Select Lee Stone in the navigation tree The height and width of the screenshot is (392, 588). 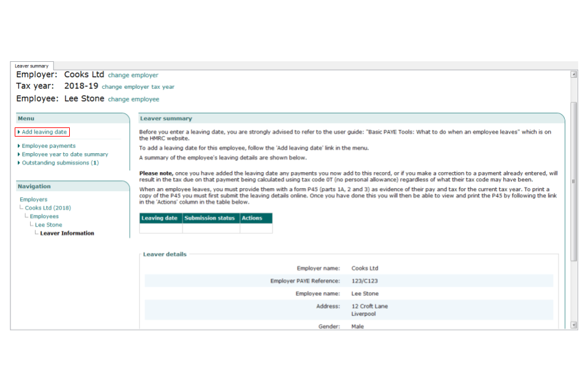pos(49,225)
